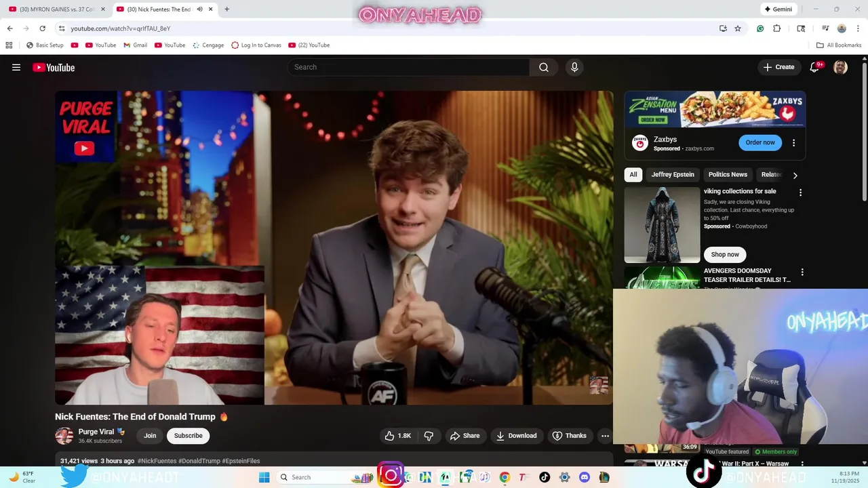
Task: Open Purge Viral channel avatar
Action: (x=64, y=436)
